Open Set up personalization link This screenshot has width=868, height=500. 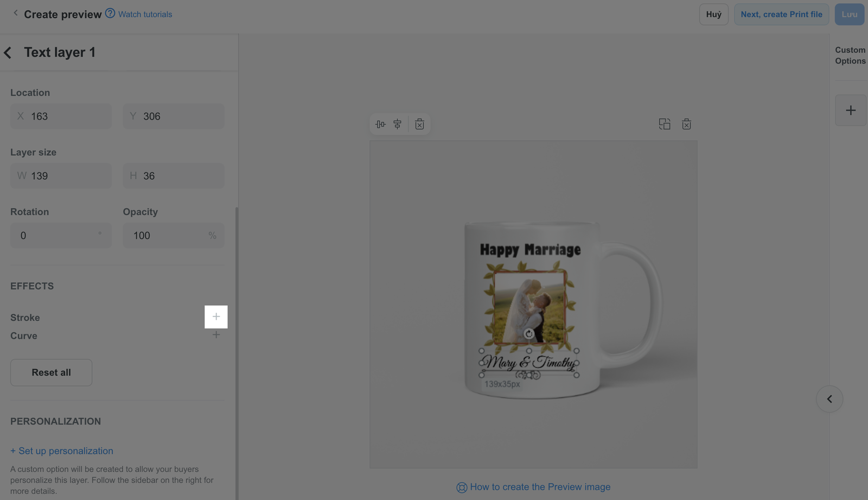(62, 451)
